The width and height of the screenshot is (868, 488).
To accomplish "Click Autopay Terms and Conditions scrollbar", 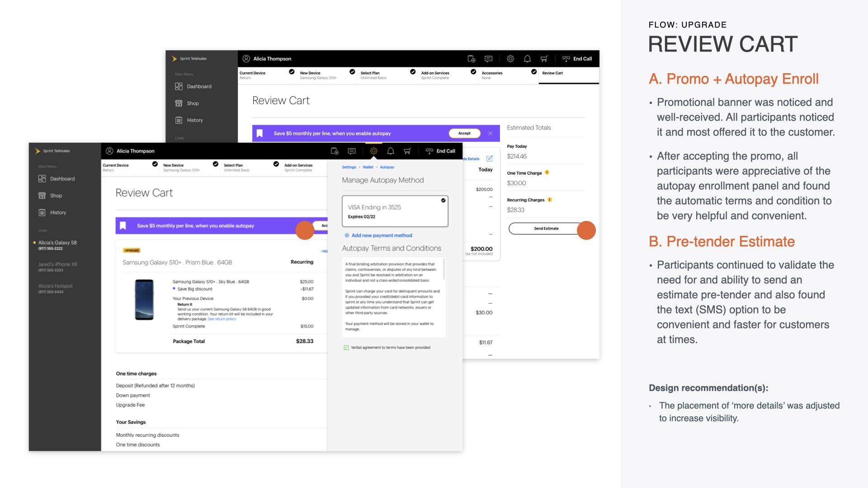I will [x=444, y=269].
